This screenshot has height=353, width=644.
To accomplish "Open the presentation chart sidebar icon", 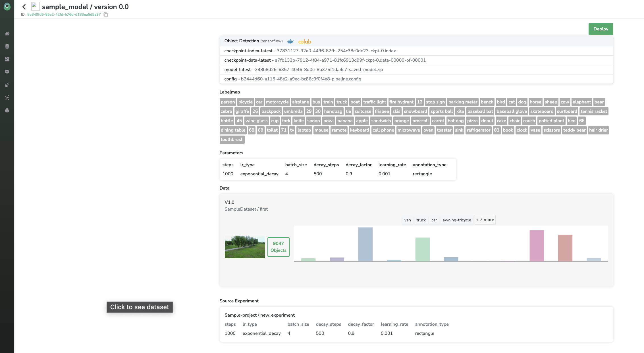I will (x=7, y=72).
